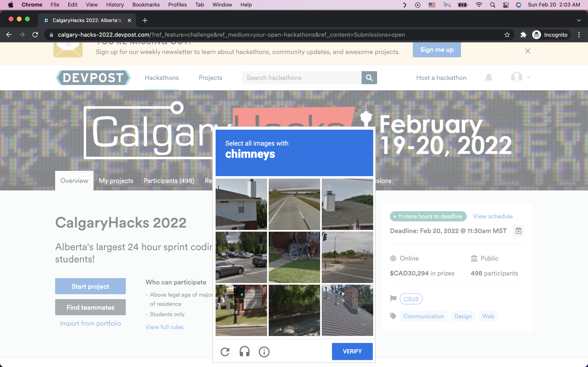Click the DEVPOST logo
The width and height of the screenshot is (588, 367).
click(93, 78)
